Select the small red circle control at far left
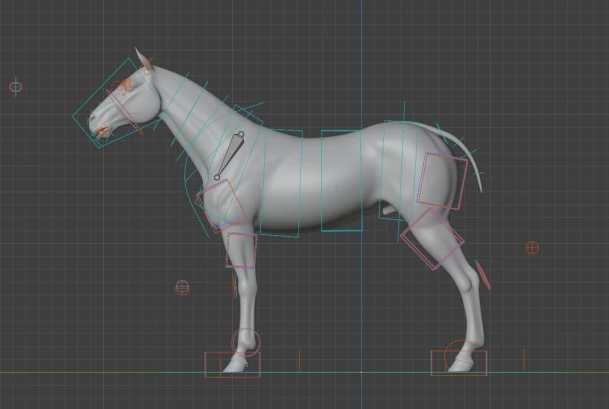The width and height of the screenshot is (609, 409). tap(16, 87)
